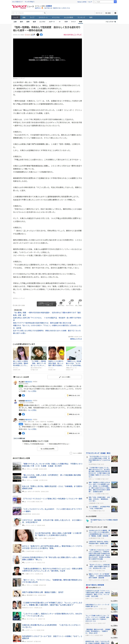Click the 新しい視点 exclamation reaction
Image resolution: width=129 pixels, height=644 pixels.
(79, 303)
